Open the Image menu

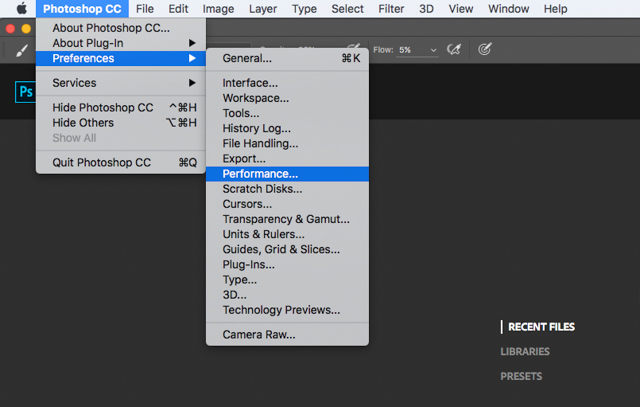(218, 9)
